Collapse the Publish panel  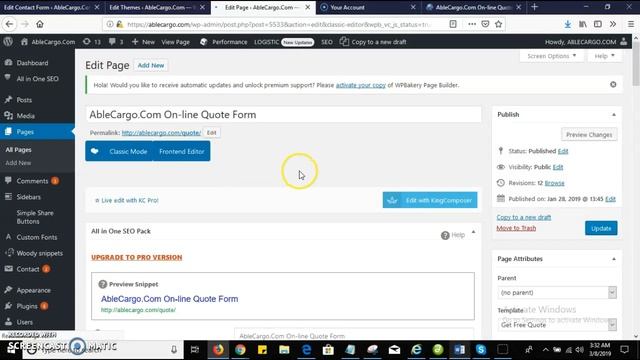coord(613,115)
